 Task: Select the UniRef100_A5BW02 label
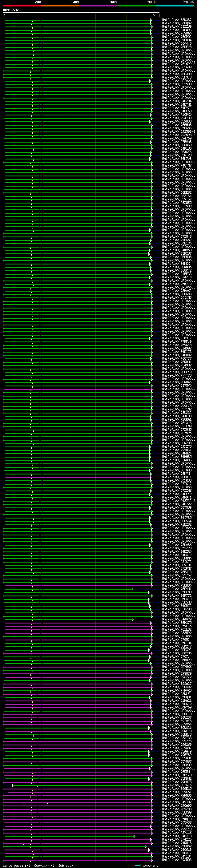click(x=177, y=846)
